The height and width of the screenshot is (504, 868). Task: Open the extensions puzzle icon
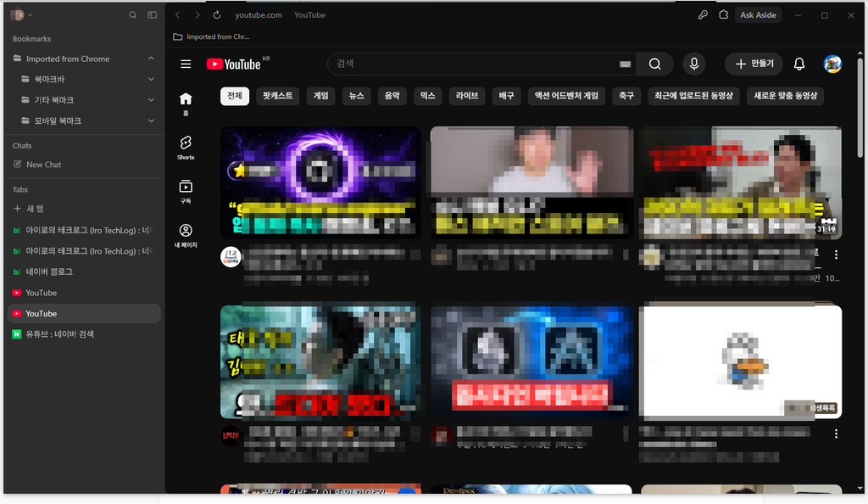(x=724, y=15)
